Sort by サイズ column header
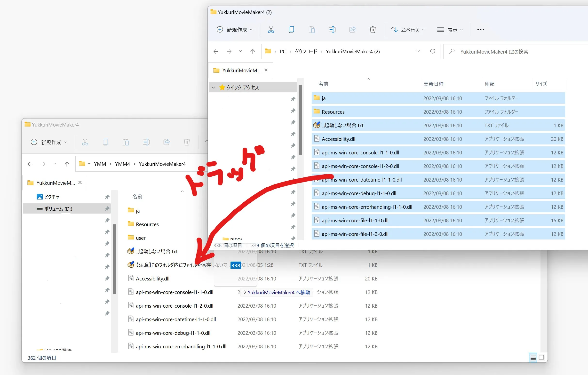The height and width of the screenshot is (375, 588). 541,84
